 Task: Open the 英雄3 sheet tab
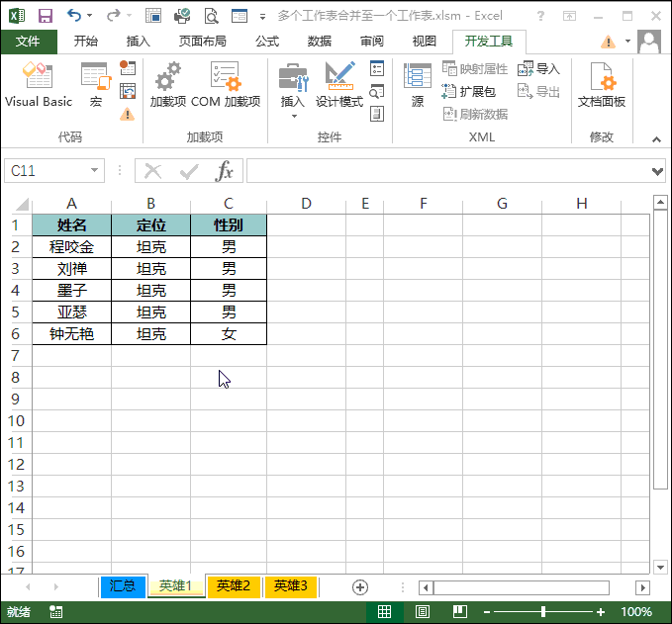click(291, 585)
